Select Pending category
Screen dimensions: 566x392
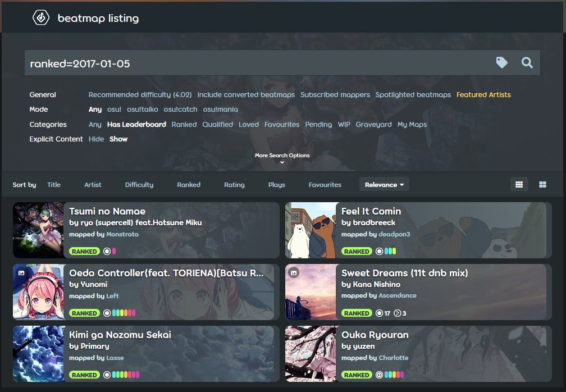pos(318,125)
